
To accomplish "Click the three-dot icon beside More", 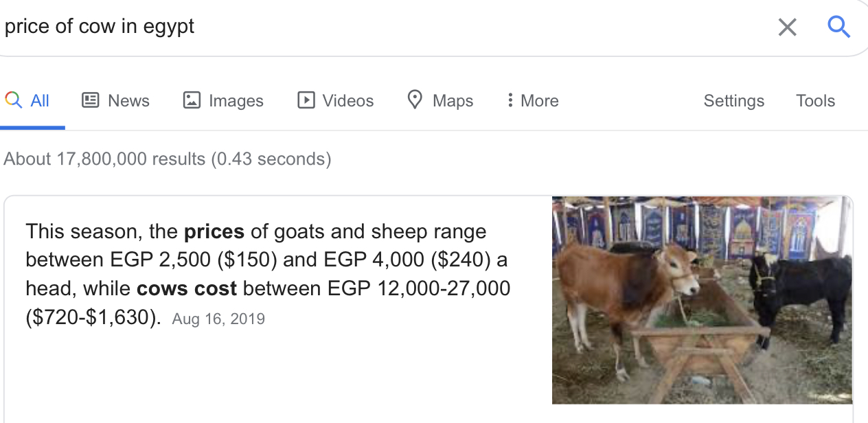I will (x=510, y=100).
